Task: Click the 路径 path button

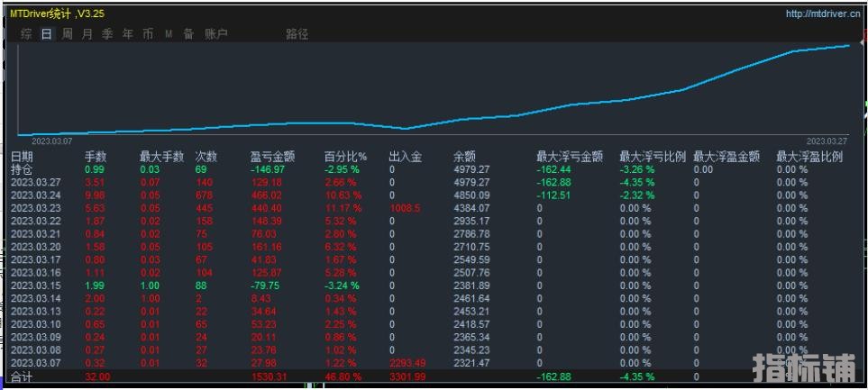Action: click(297, 34)
